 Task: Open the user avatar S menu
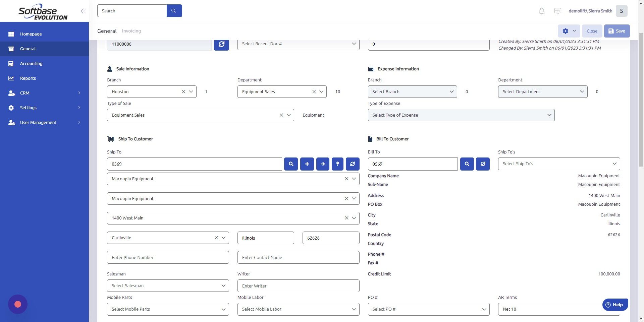click(x=622, y=11)
